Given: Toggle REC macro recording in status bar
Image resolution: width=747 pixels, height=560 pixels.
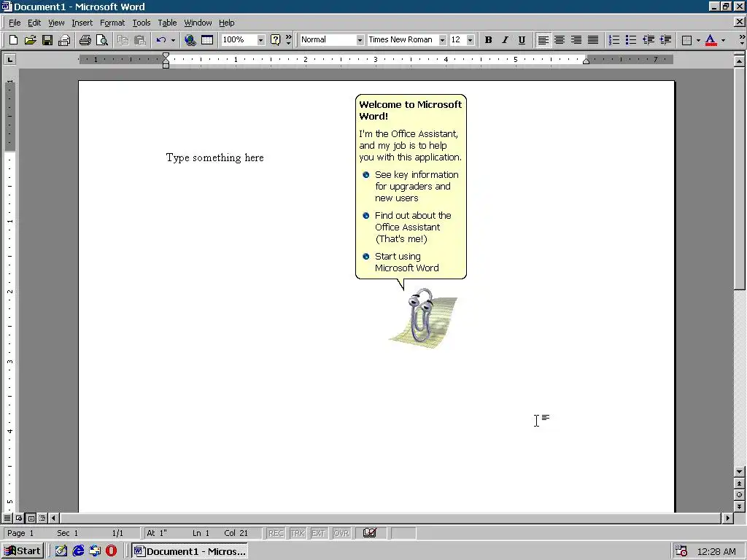Looking at the screenshot, I should tap(276, 533).
